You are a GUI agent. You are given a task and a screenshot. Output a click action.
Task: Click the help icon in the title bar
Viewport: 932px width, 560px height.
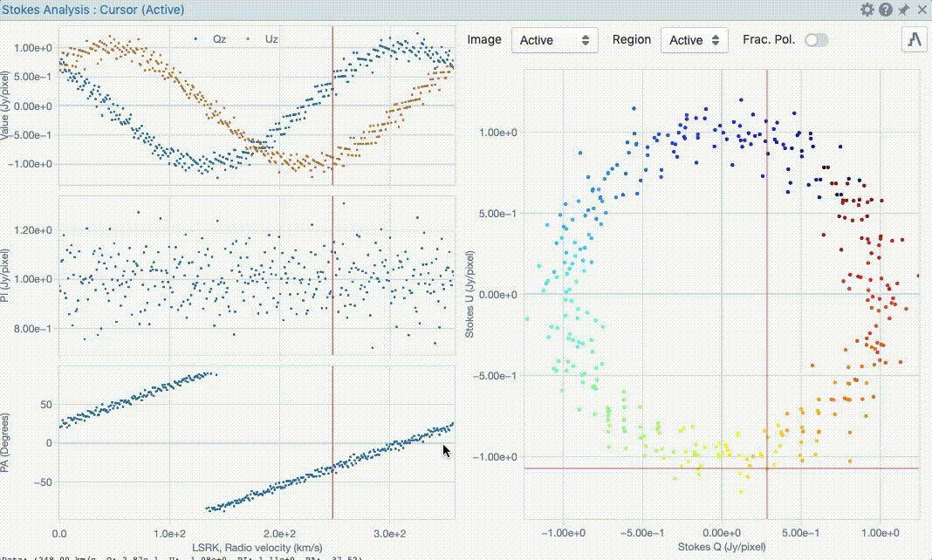point(884,10)
